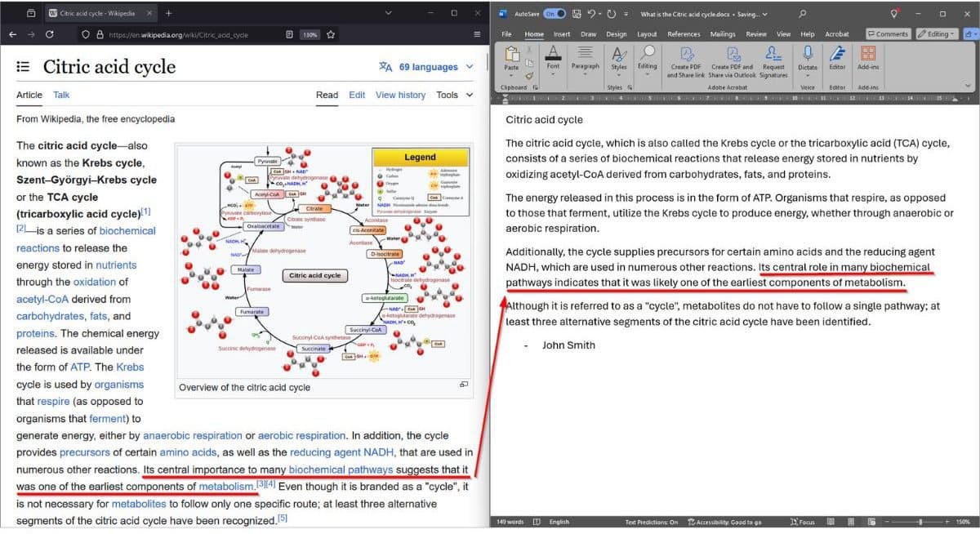Reload the Wikipedia page in Firefox
Viewport: 980px width, 534px height.
tap(50, 34)
